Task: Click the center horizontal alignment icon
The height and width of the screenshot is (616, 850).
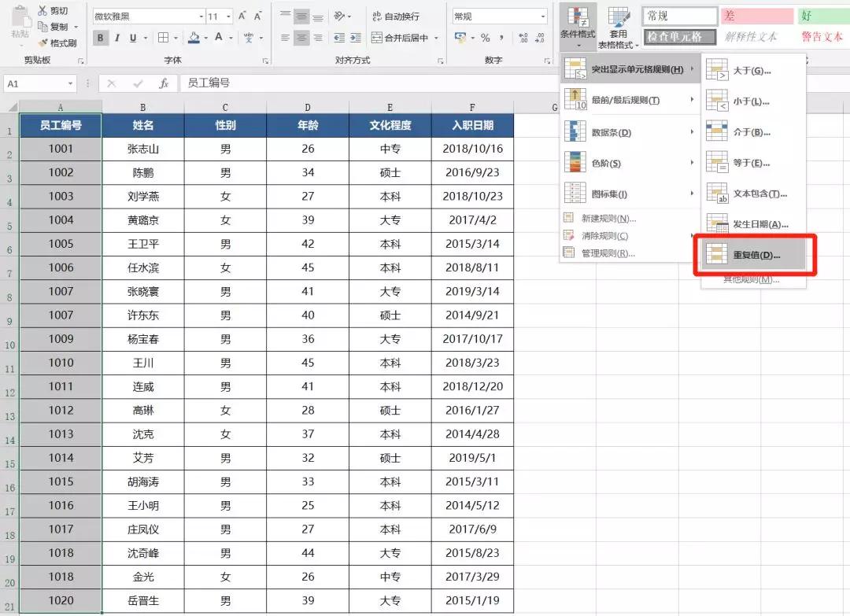Action: 301,38
